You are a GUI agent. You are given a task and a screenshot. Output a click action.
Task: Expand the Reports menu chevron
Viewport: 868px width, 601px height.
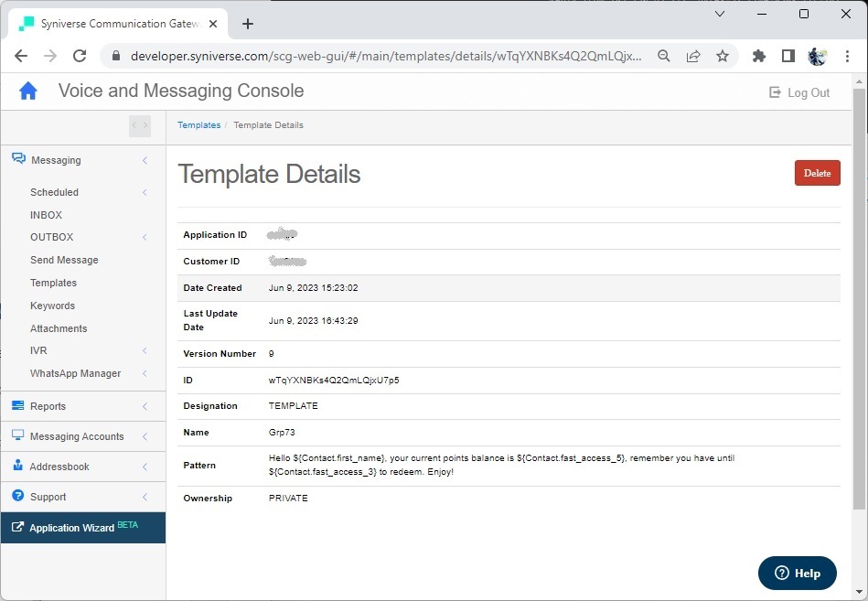coord(145,406)
